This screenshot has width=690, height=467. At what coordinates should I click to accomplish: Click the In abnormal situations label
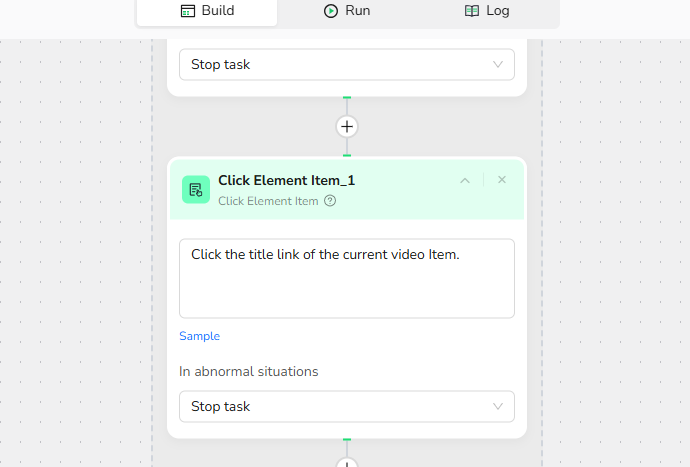pos(248,371)
